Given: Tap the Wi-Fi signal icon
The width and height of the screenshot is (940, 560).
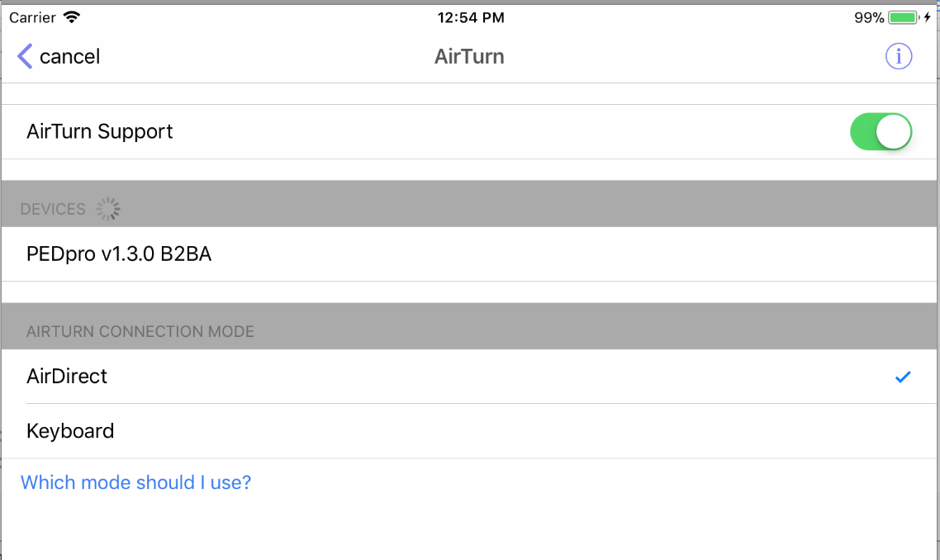Looking at the screenshot, I should [72, 17].
